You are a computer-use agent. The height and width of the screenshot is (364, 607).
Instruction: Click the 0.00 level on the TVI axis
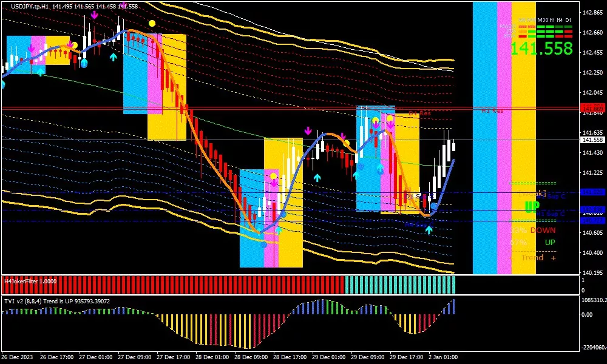coord(587,314)
